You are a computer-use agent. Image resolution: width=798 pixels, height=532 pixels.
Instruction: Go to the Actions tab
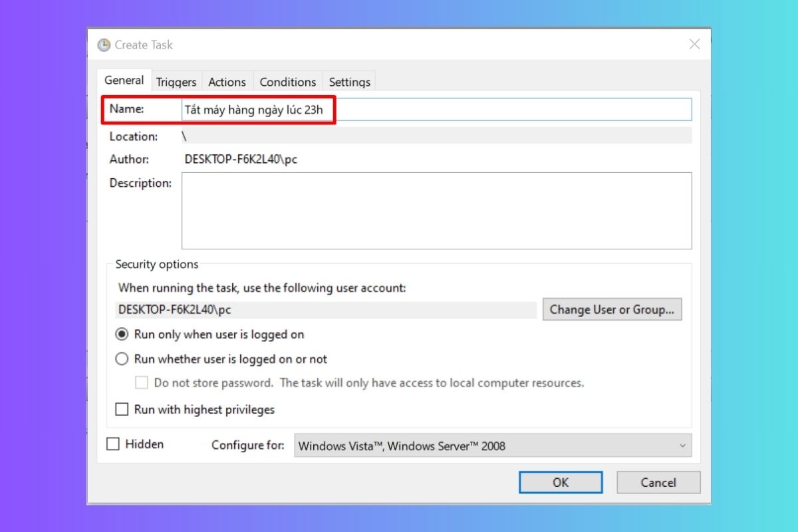tap(227, 82)
